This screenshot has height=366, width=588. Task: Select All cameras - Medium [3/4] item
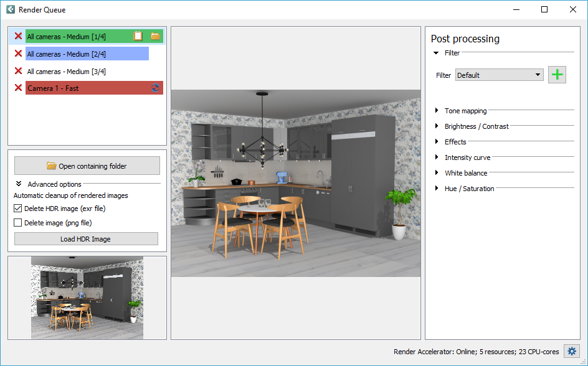tap(67, 71)
